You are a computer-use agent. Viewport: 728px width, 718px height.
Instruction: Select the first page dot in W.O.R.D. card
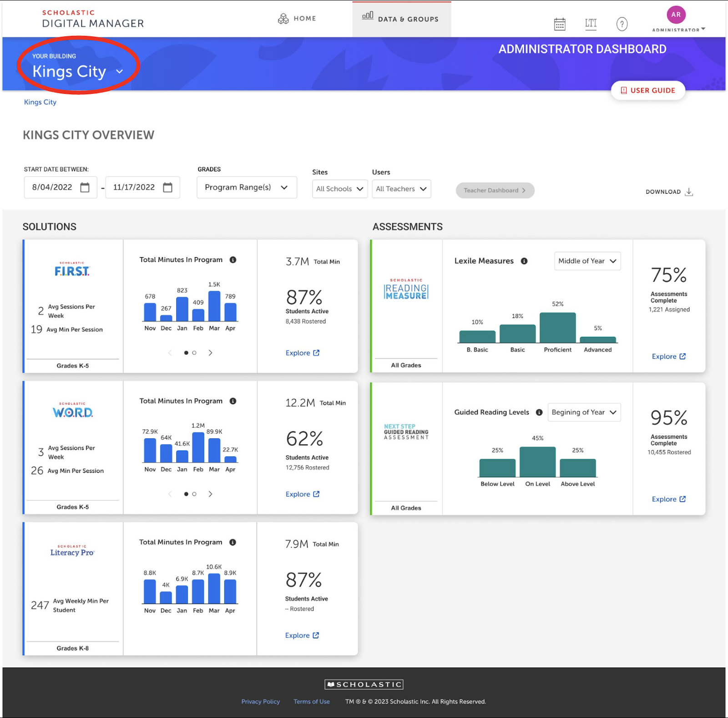click(x=186, y=494)
